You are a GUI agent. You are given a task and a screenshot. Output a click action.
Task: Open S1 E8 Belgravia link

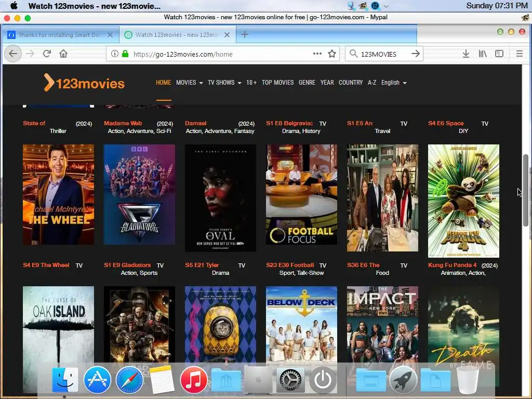289,123
